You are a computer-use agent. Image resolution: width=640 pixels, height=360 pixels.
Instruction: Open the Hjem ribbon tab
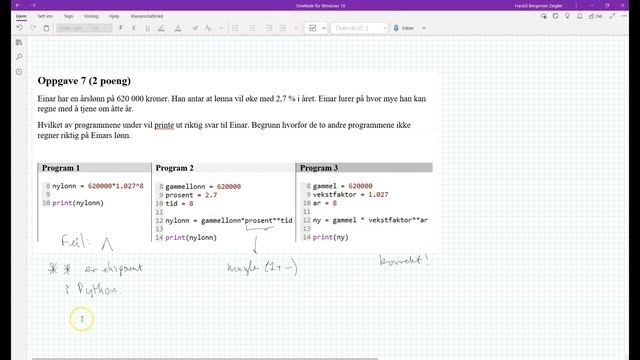coord(21,16)
